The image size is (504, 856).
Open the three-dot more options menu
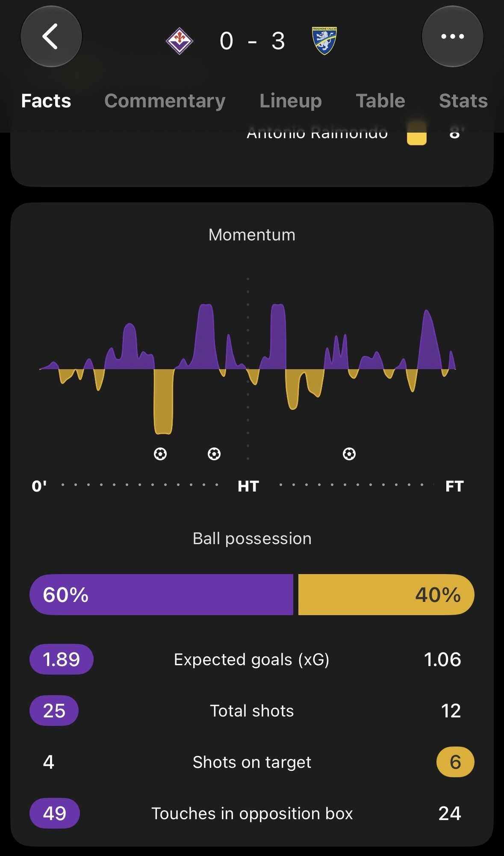(x=453, y=36)
